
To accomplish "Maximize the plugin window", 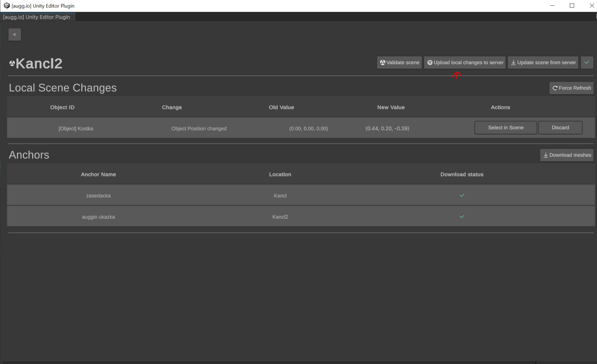I will pos(572,6).
